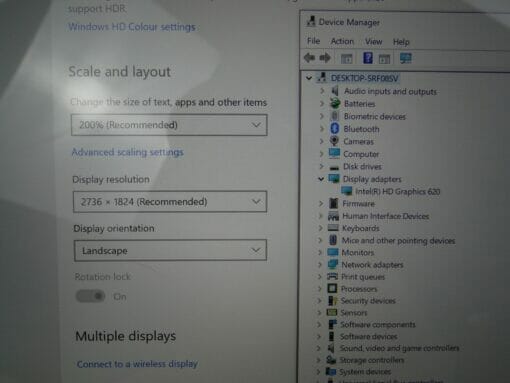Open the Help menu in Device Manager
Image resolution: width=510 pixels, height=383 pixels.
pyautogui.click(x=401, y=42)
